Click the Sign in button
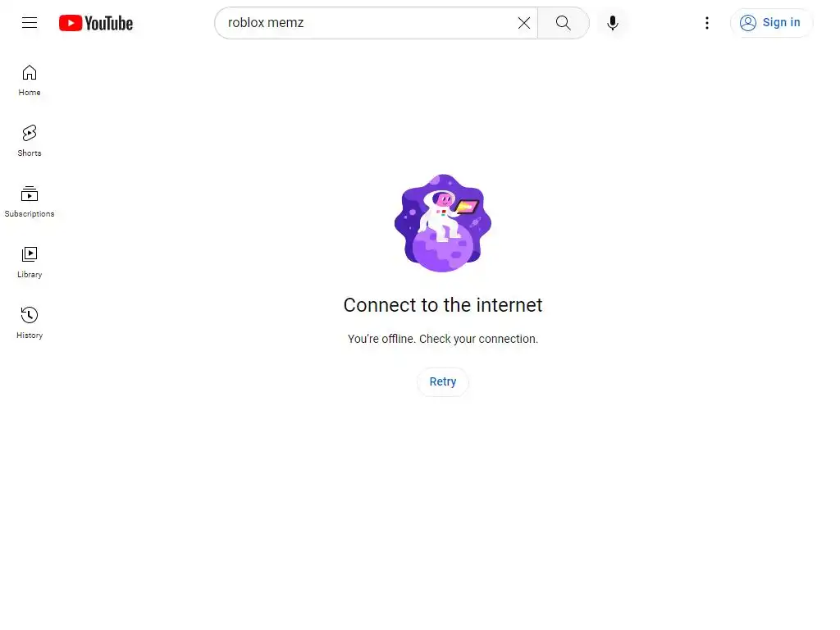840x630 pixels. [771, 22]
